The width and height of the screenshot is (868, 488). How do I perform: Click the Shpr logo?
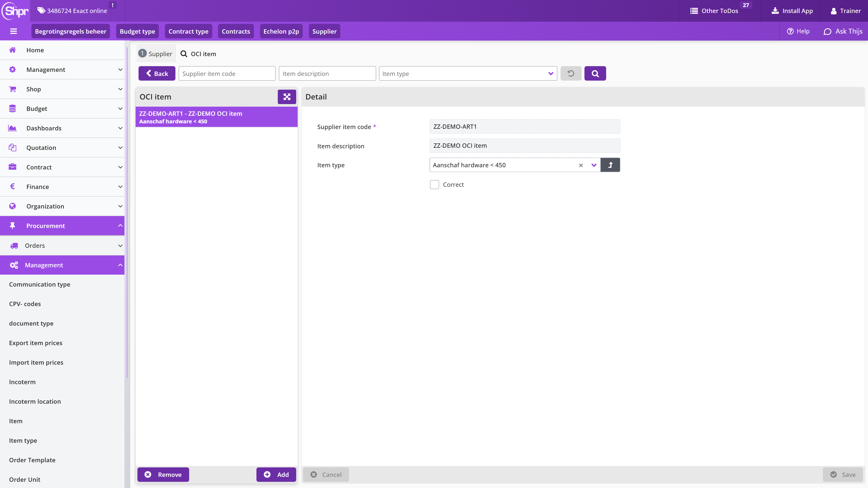pos(15,11)
